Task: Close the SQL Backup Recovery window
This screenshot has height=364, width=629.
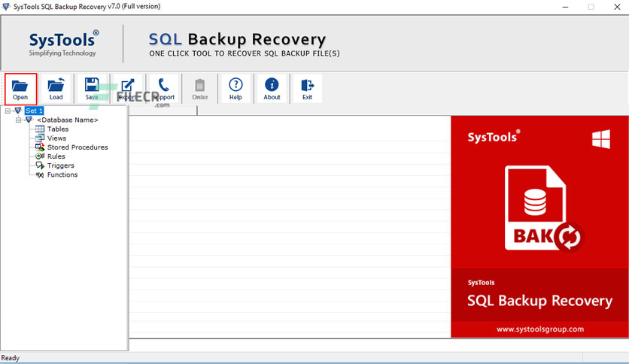Action: (x=617, y=7)
